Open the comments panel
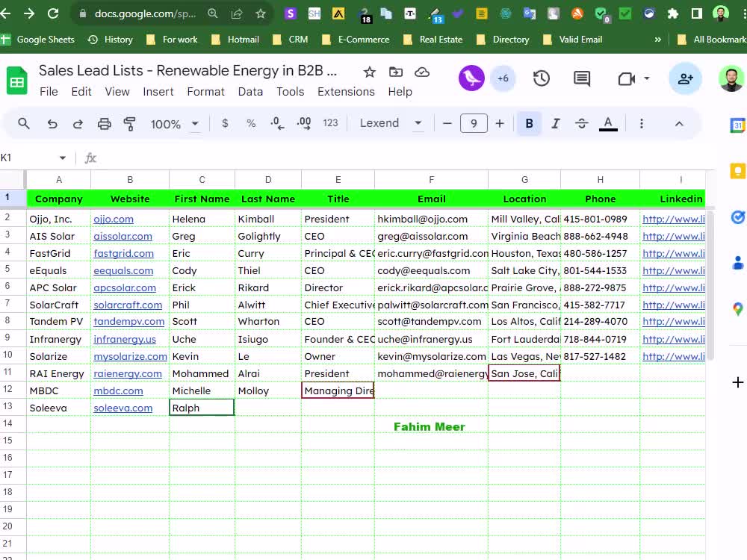 pos(582,78)
